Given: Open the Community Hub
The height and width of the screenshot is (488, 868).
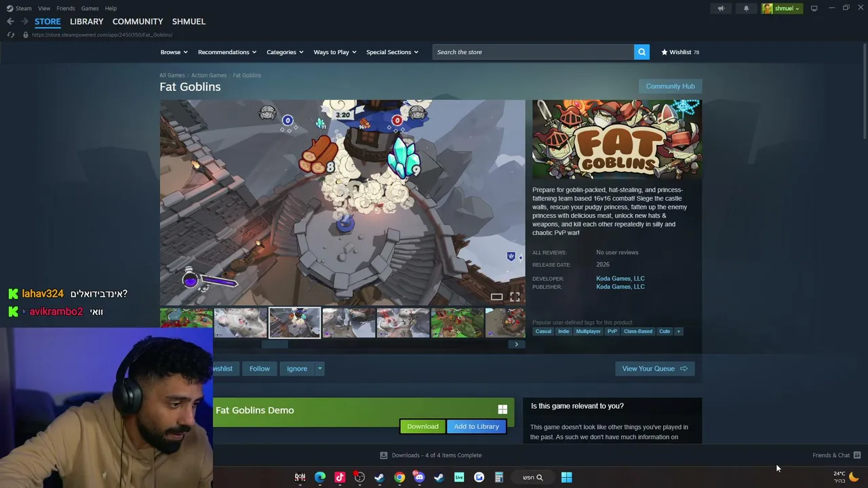Looking at the screenshot, I should (x=670, y=86).
